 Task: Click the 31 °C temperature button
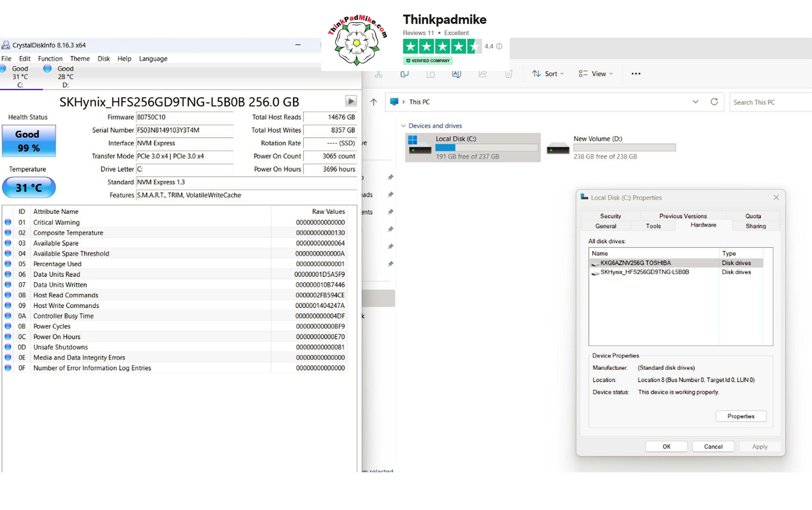(29, 187)
